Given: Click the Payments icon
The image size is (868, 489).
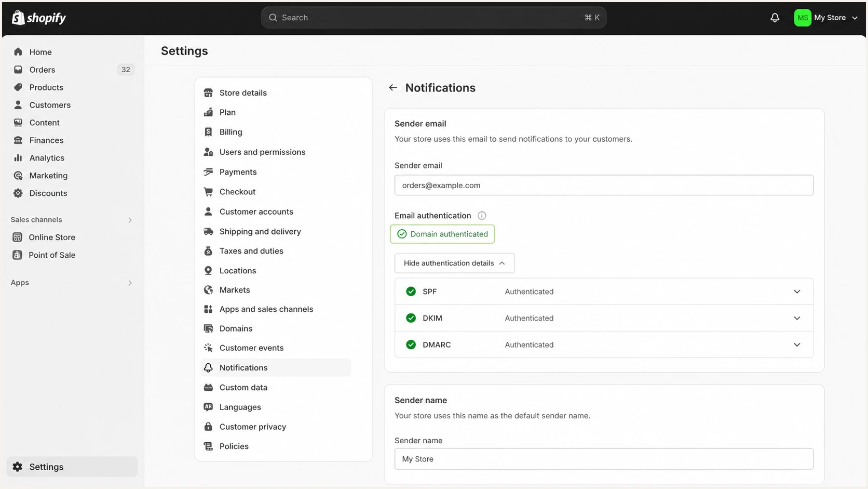Looking at the screenshot, I should pos(208,172).
